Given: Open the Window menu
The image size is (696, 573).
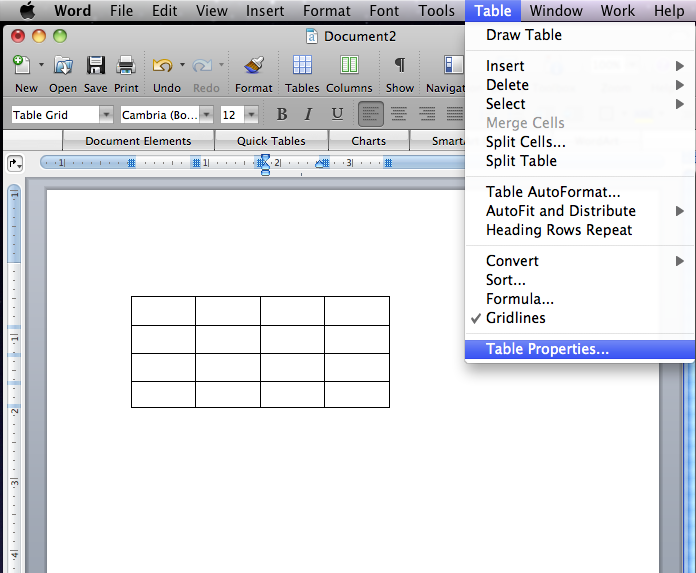Looking at the screenshot, I should [556, 11].
